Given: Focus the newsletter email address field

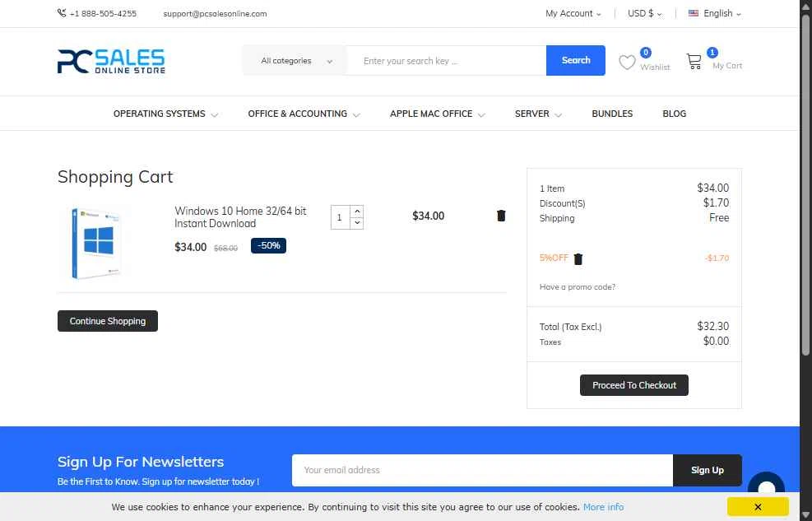Looking at the screenshot, I should pyautogui.click(x=483, y=470).
